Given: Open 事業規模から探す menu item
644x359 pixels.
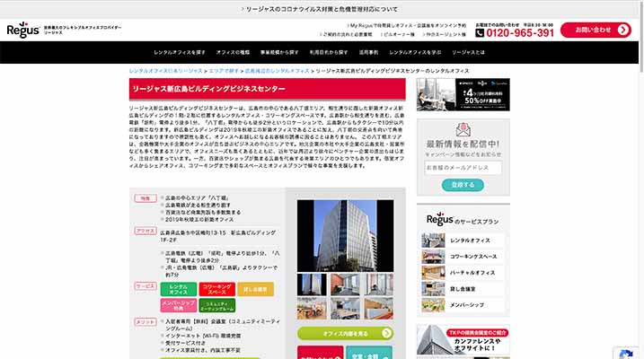Looking at the screenshot, I should [x=279, y=53].
